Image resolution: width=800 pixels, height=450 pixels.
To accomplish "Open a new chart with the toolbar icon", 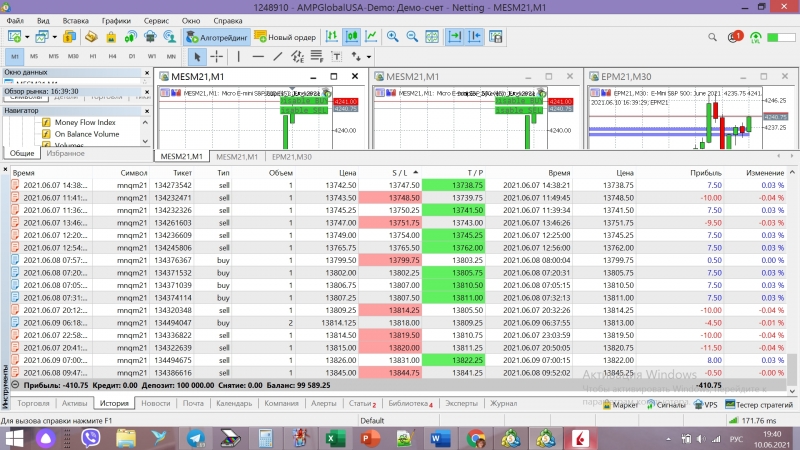I will click(x=14, y=37).
